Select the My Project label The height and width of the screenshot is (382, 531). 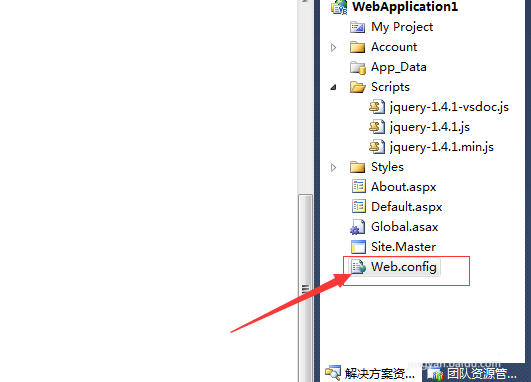click(x=402, y=27)
